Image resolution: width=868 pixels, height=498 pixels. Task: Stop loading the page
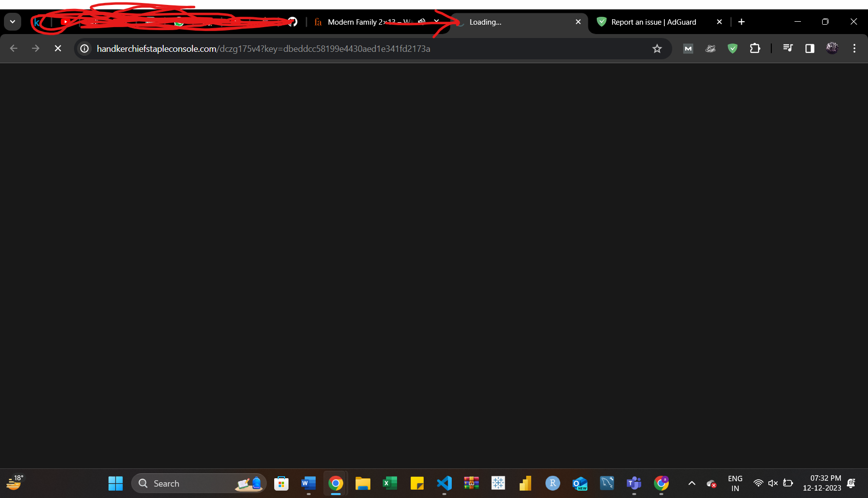coord(58,48)
